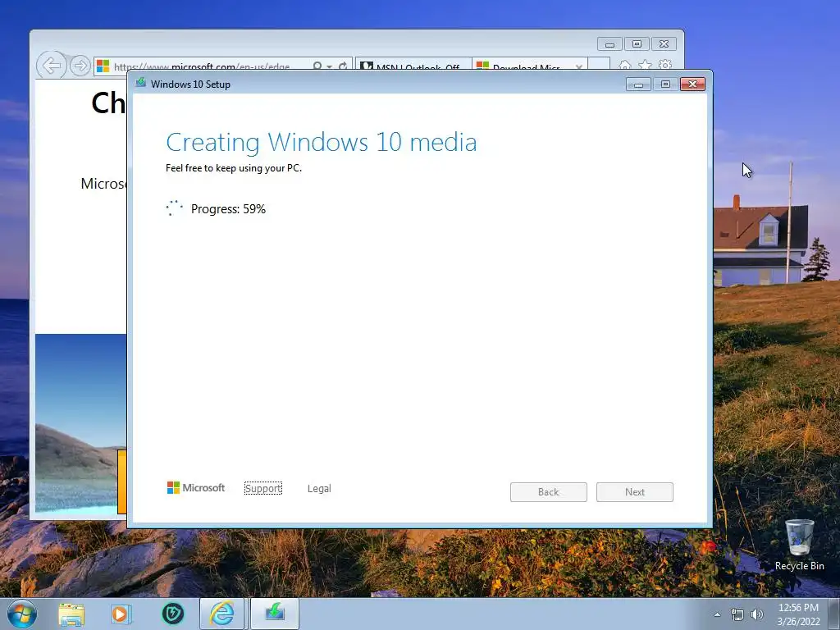Show hidden system tray icons
Viewport: 840px width, 630px height.
coord(717,615)
